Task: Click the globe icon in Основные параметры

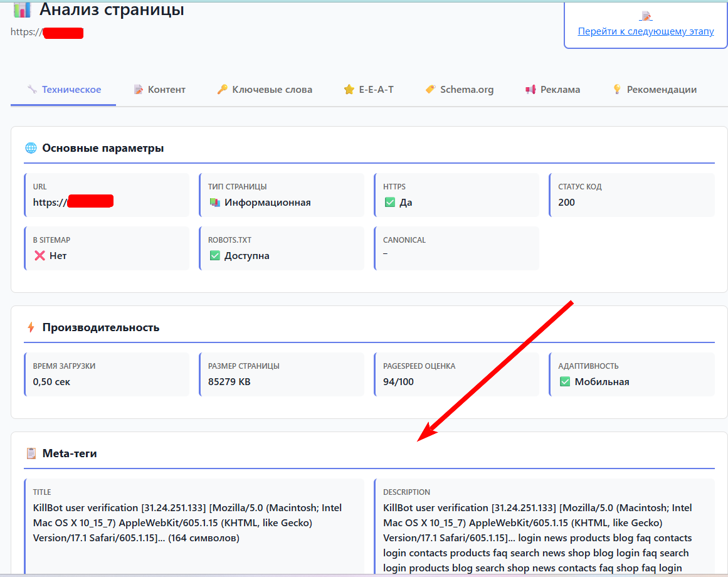Action: pyautogui.click(x=31, y=149)
